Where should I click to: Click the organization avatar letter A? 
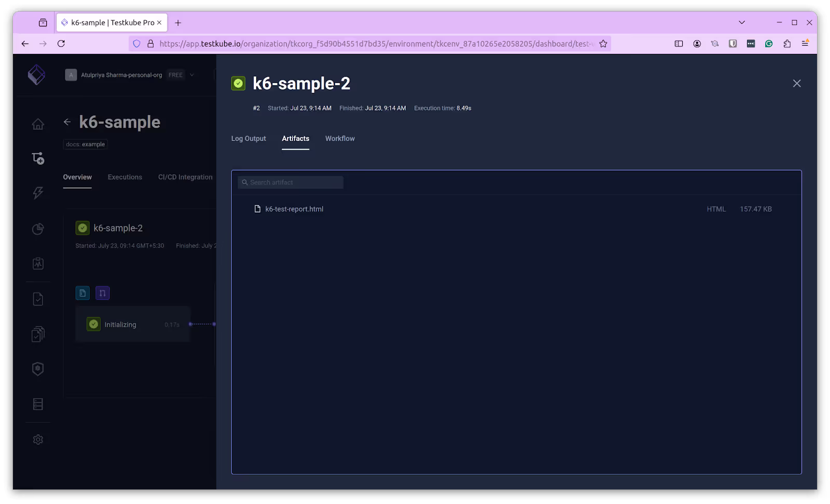(x=71, y=75)
